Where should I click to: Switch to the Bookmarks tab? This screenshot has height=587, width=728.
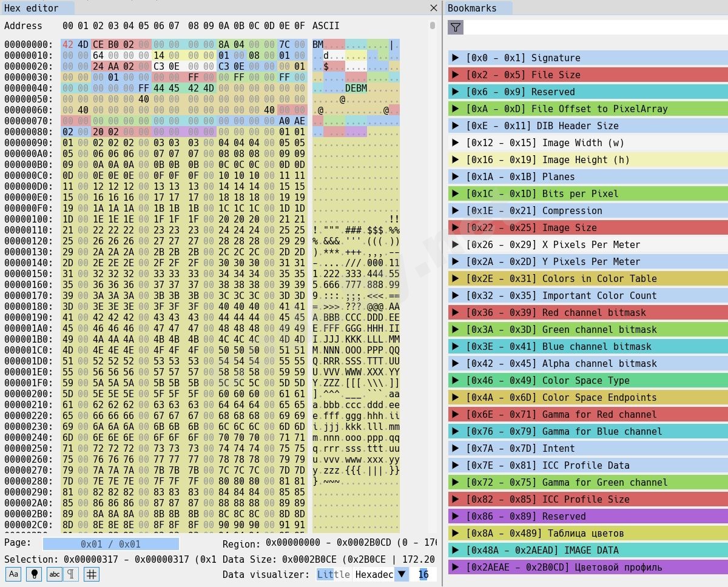pyautogui.click(x=478, y=8)
